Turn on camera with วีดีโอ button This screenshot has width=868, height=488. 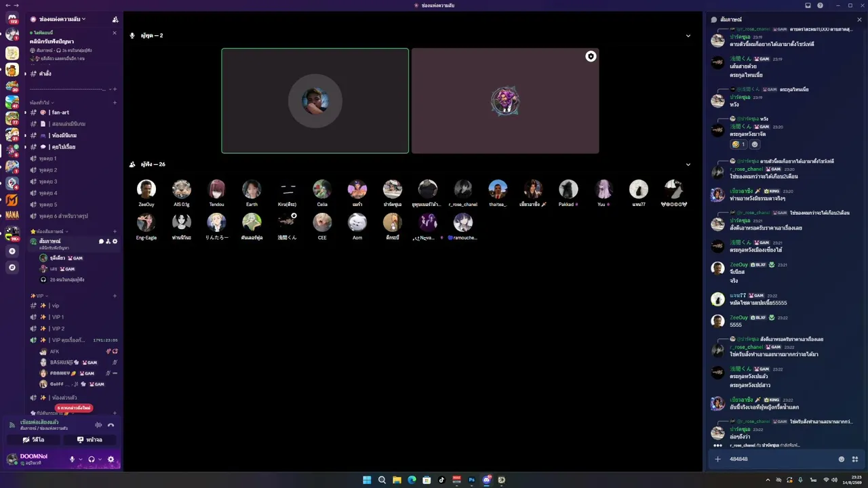[x=33, y=440]
